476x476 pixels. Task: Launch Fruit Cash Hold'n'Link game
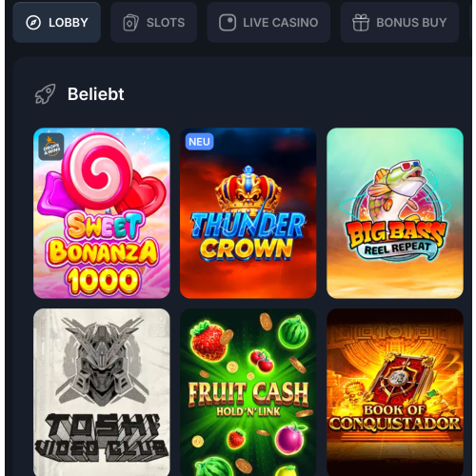click(x=248, y=392)
